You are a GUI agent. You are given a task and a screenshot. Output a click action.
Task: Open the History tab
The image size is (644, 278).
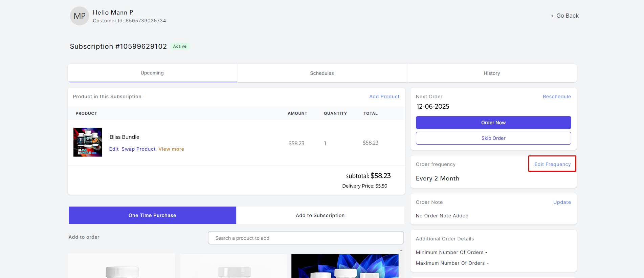click(491, 73)
